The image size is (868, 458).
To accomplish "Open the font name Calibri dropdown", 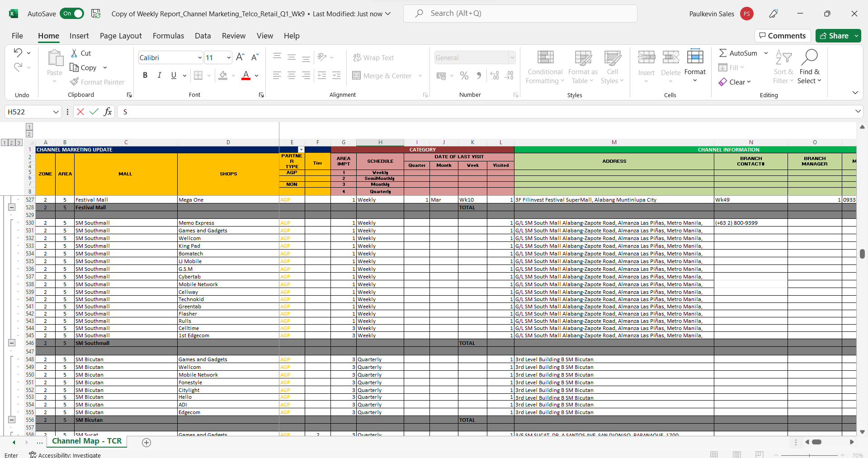I will tap(199, 57).
